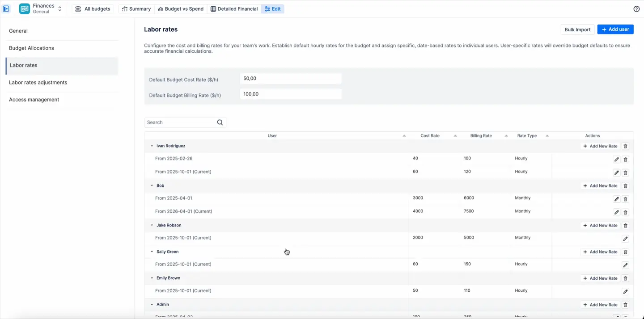Open the All budgets view
The image size is (644, 319).
(93, 9)
